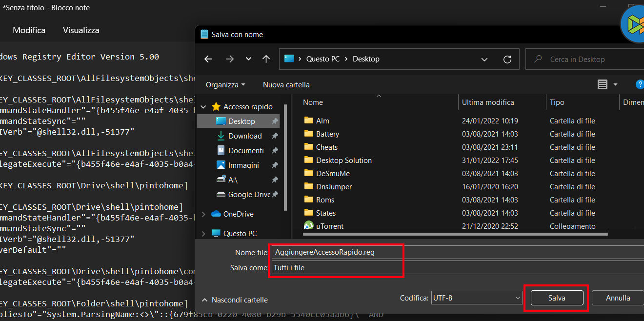This screenshot has height=321, width=644.
Task: Click the Up one level arrow
Action: tap(266, 59)
